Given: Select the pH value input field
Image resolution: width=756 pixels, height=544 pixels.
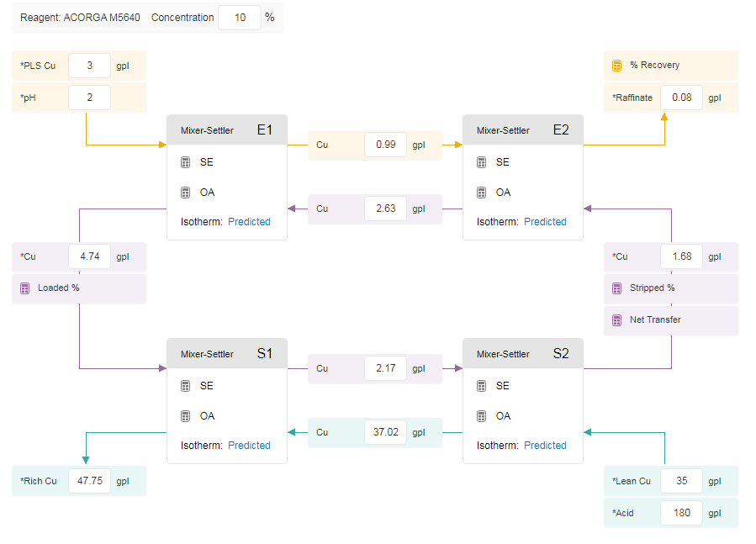Looking at the screenshot, I should coord(90,98).
